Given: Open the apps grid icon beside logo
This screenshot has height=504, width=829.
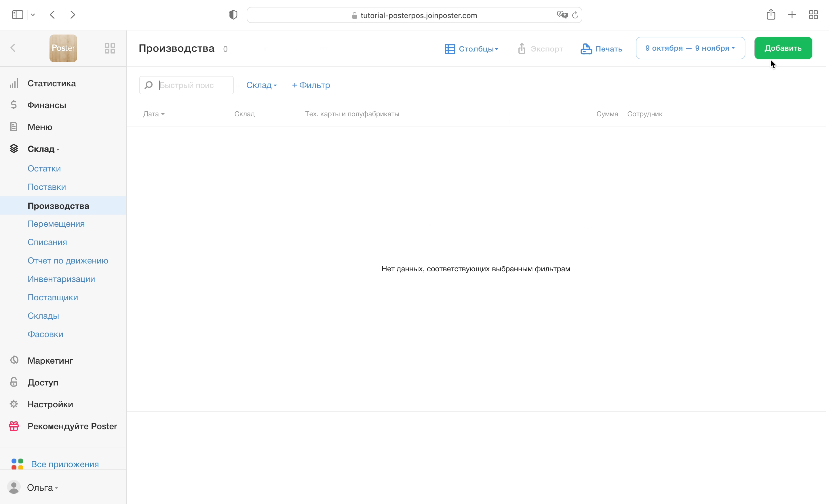Looking at the screenshot, I should (x=110, y=48).
